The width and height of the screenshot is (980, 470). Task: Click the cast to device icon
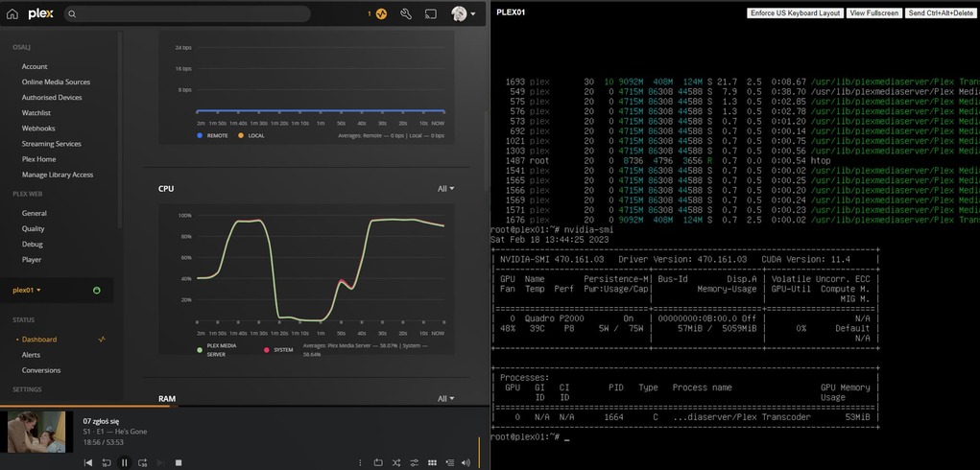[431, 14]
